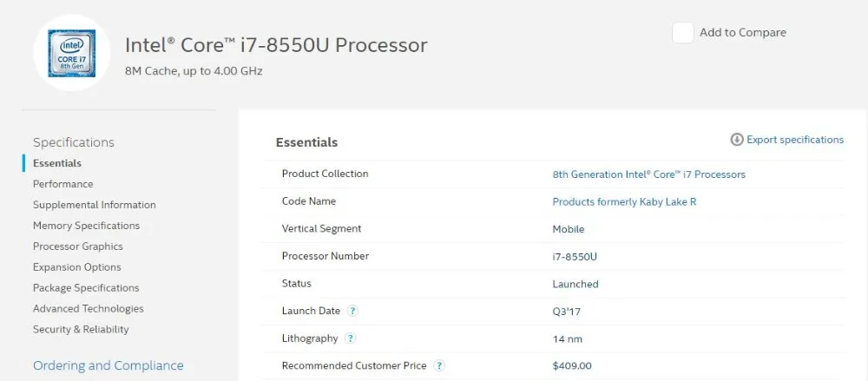
Task: Show Advanced Technologies section
Action: coord(89,309)
